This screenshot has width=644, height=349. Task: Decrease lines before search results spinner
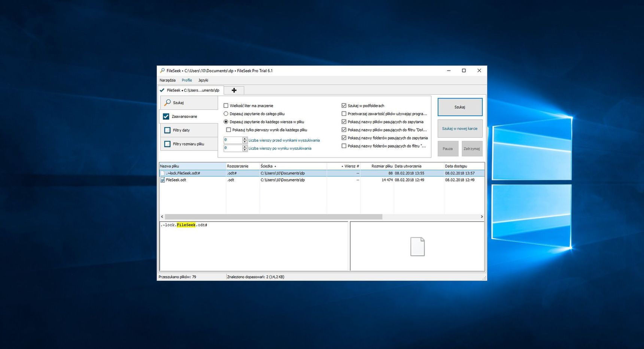245,142
